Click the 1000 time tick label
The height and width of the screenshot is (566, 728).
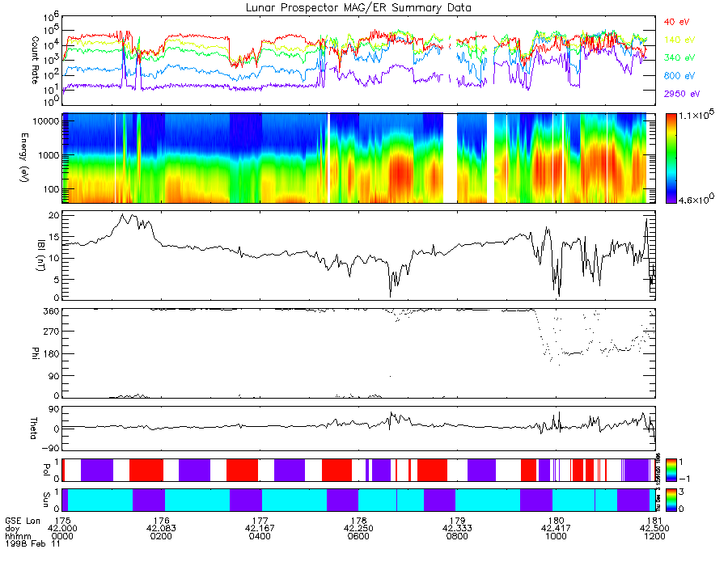coord(556,536)
